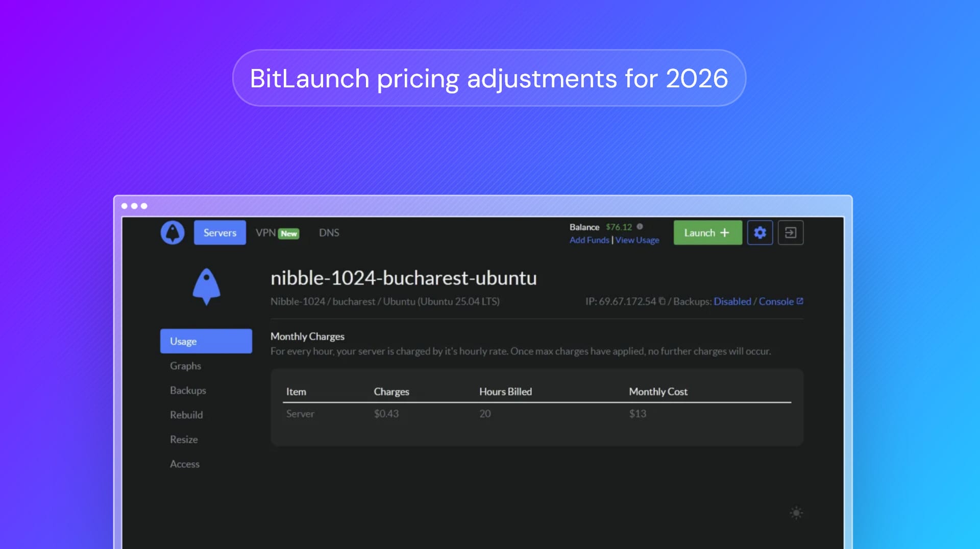Click the Charges column header
The width and height of the screenshot is (980, 549).
(x=391, y=392)
